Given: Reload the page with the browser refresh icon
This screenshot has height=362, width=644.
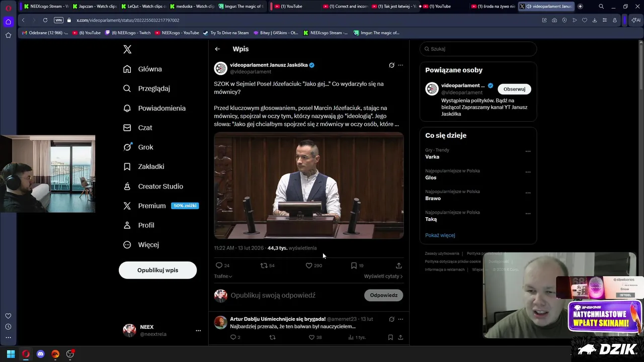Looking at the screenshot, I should pyautogui.click(x=45, y=20).
